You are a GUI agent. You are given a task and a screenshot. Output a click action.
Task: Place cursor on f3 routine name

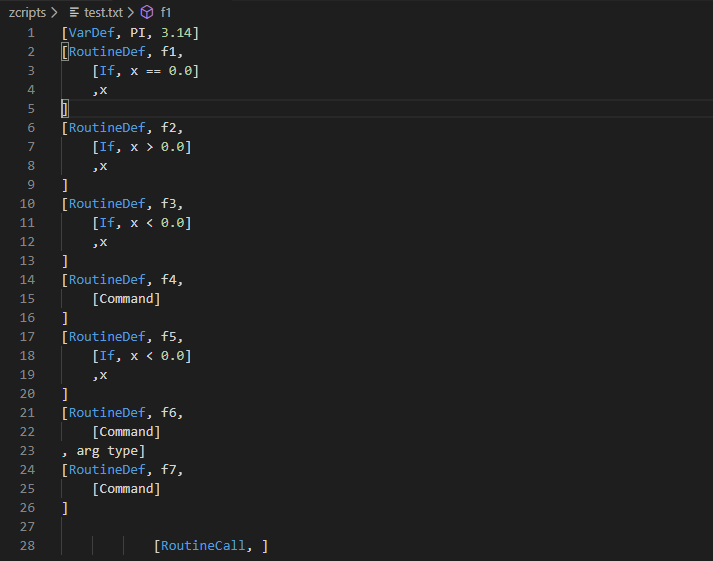(x=168, y=204)
